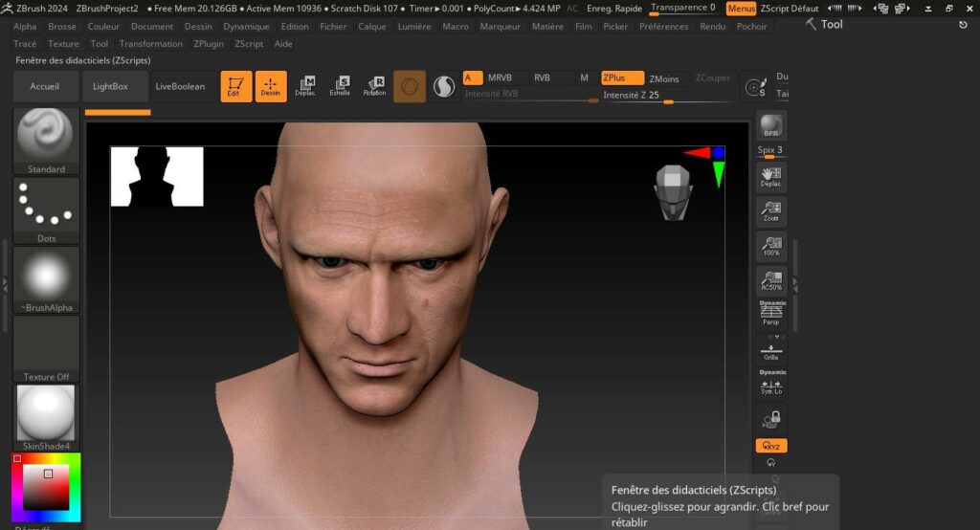Disable the XYZ rotation mode
Viewport: 980px width, 530px height.
pyautogui.click(x=770, y=446)
